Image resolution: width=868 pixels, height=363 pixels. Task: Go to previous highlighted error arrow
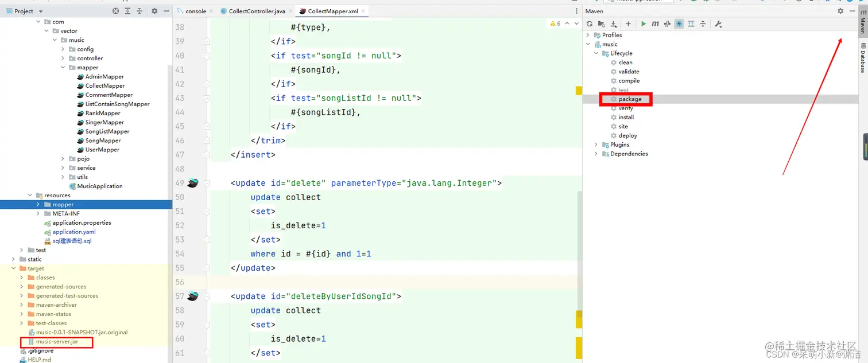click(567, 24)
